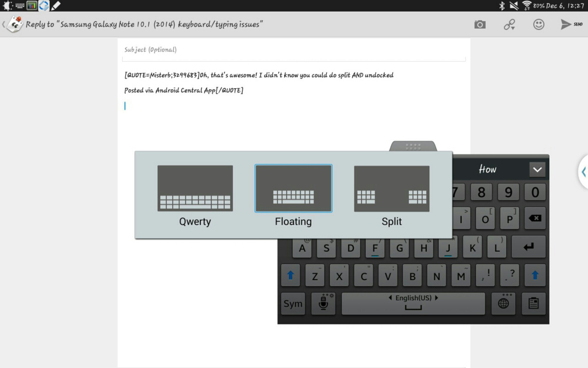Screen dimensions: 588x368
Task: Expand the word suggestions dropdown arrow
Action: tap(537, 170)
